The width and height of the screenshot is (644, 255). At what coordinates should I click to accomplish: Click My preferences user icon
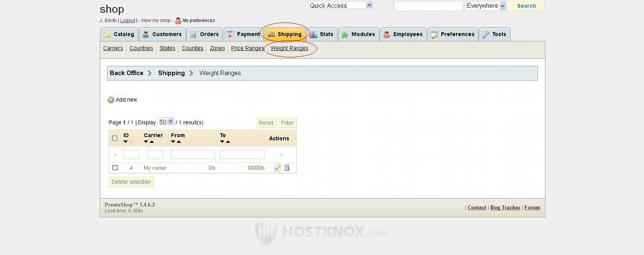pyautogui.click(x=178, y=21)
